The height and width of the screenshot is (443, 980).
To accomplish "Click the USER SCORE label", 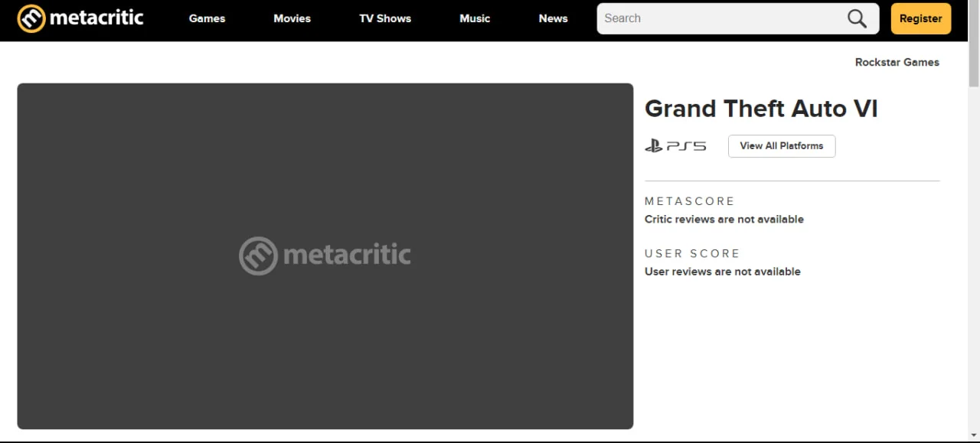I will click(x=692, y=253).
